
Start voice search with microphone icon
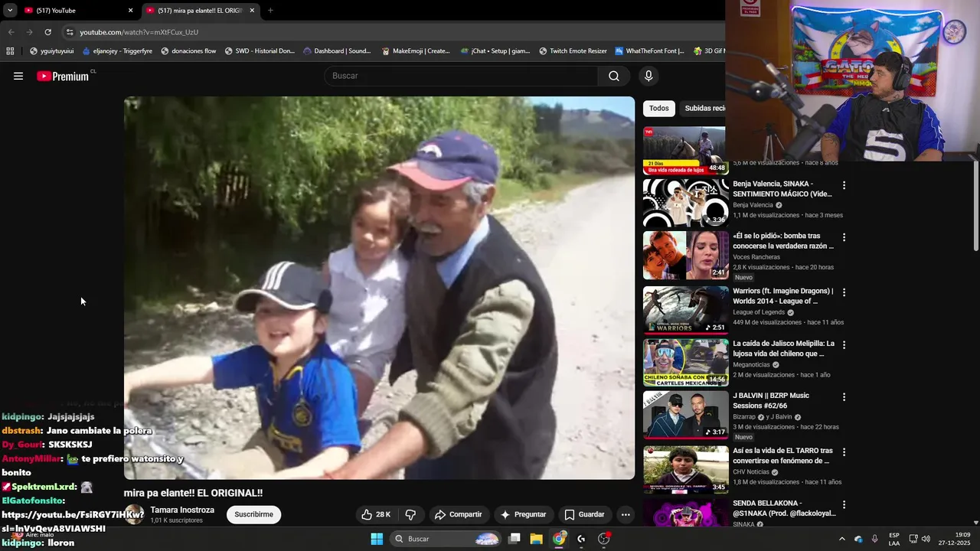tap(648, 76)
